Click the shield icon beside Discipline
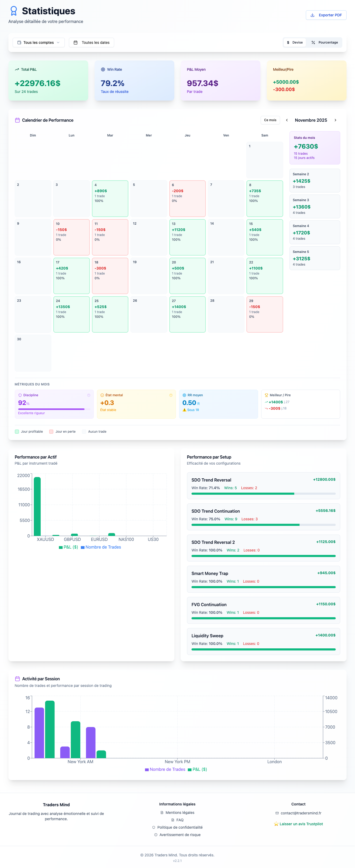This screenshot has height=868, width=355. [20, 395]
